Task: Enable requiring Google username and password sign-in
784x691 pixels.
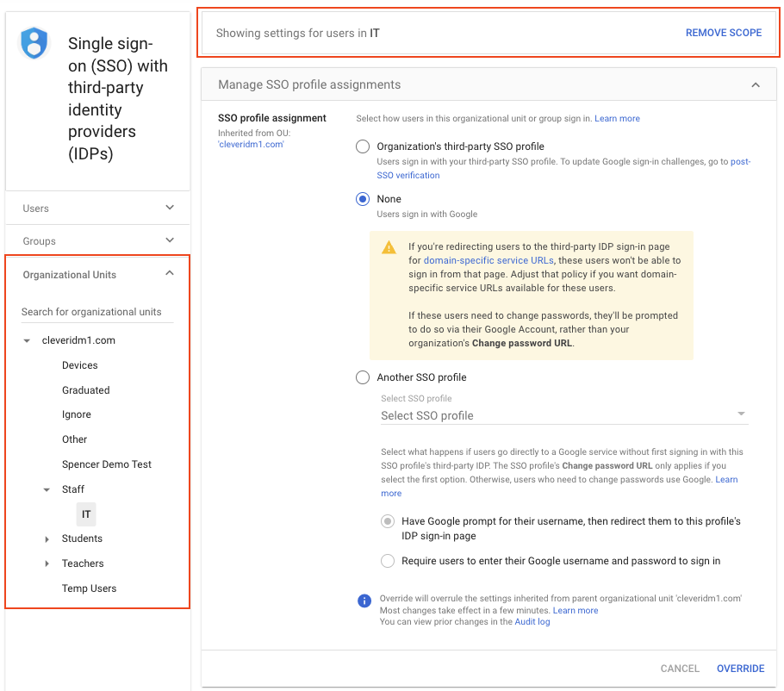Action: 387,560
